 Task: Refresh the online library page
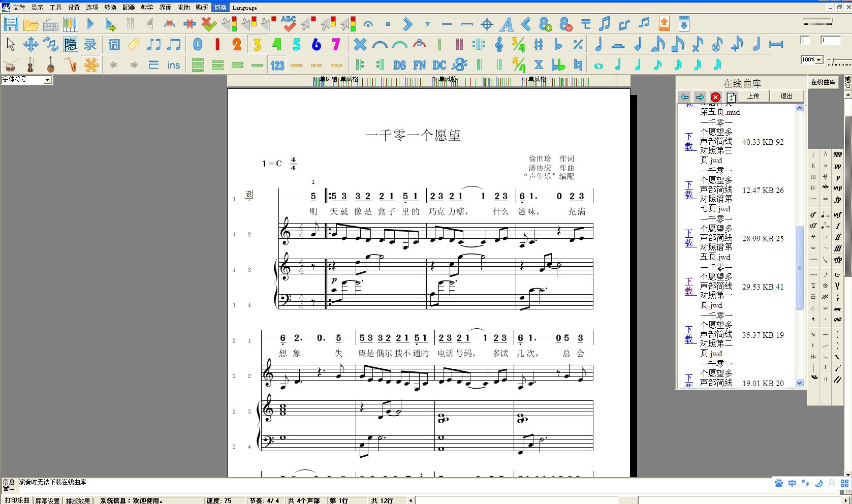731,97
